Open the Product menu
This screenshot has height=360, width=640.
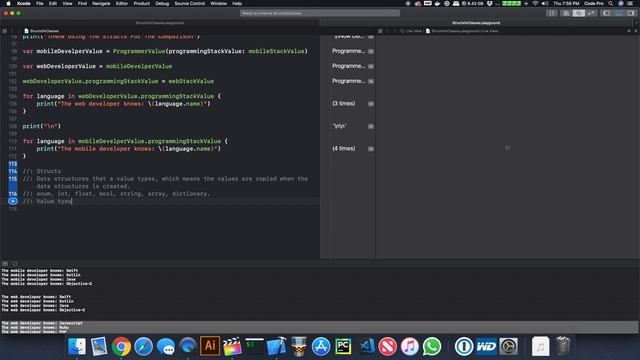click(x=142, y=3)
